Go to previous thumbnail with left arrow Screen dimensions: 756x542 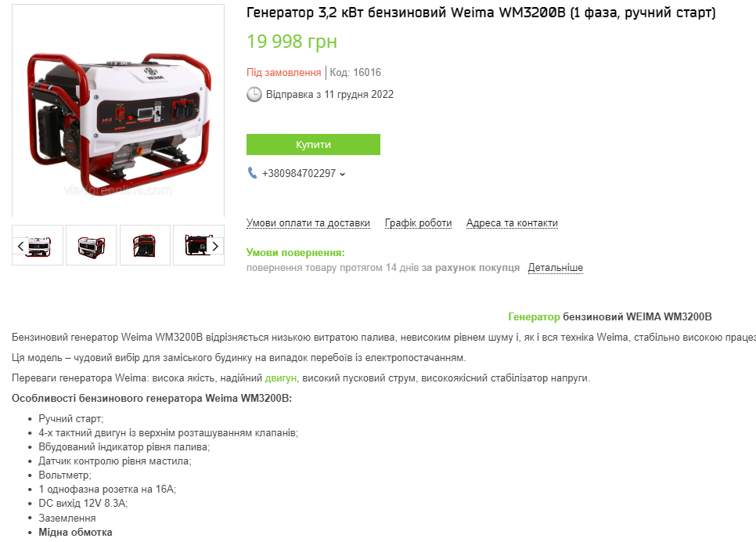tap(20, 246)
